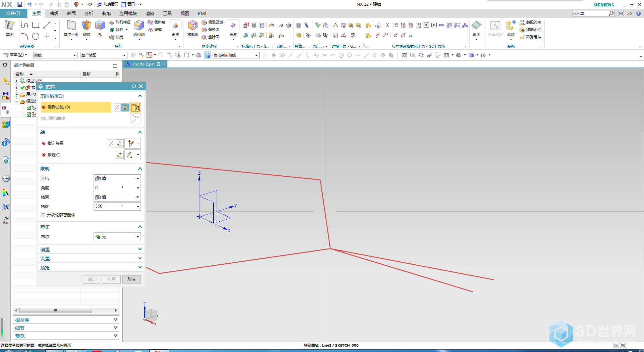Open the 开始 limit type dropdown
The image size is (644, 352).
pyautogui.click(x=117, y=179)
